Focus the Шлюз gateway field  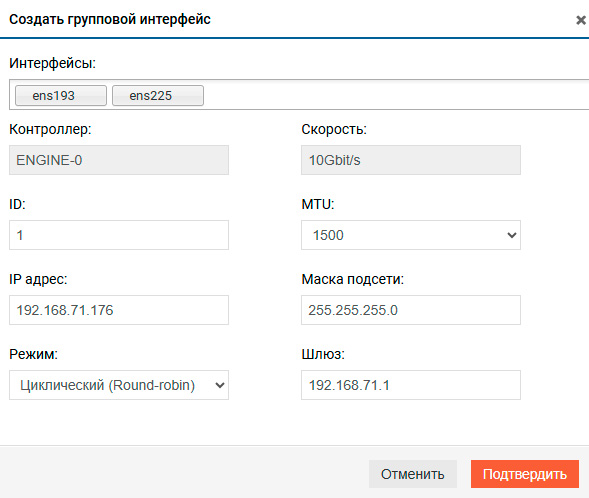[x=411, y=385]
